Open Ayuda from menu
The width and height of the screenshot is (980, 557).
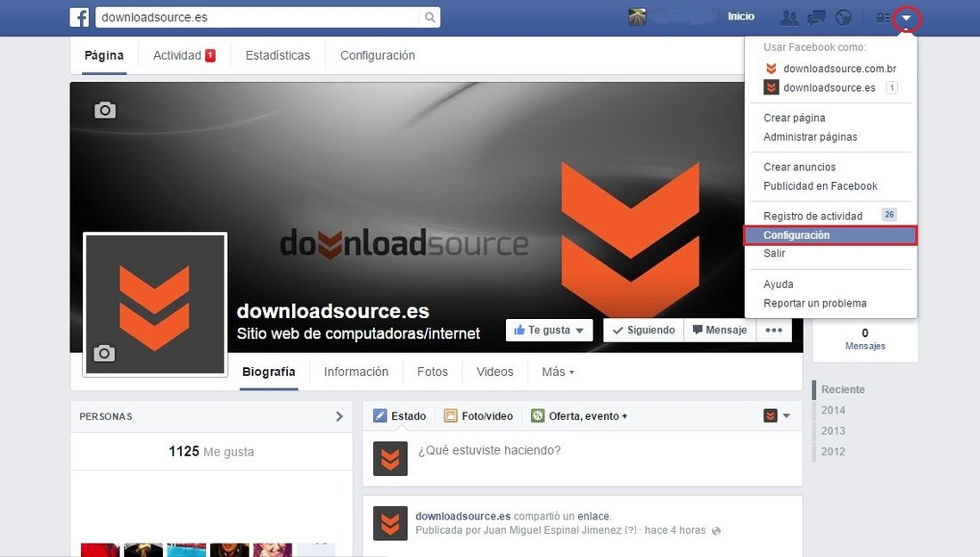[778, 283]
